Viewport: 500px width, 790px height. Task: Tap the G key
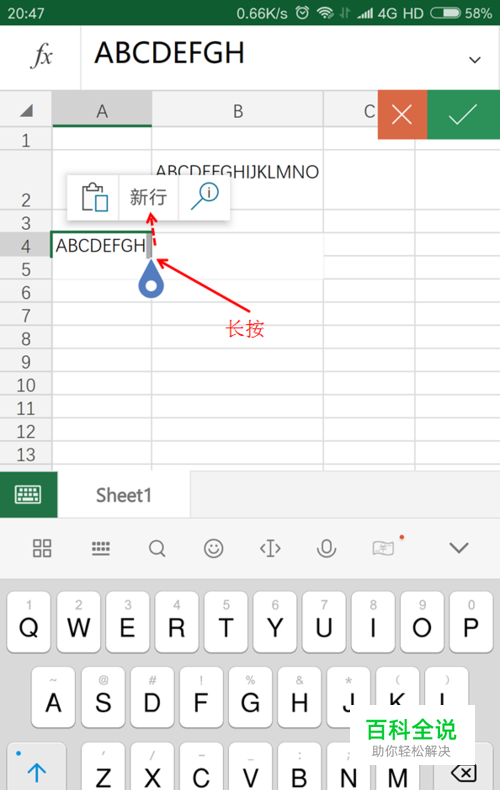pyautogui.click(x=250, y=697)
